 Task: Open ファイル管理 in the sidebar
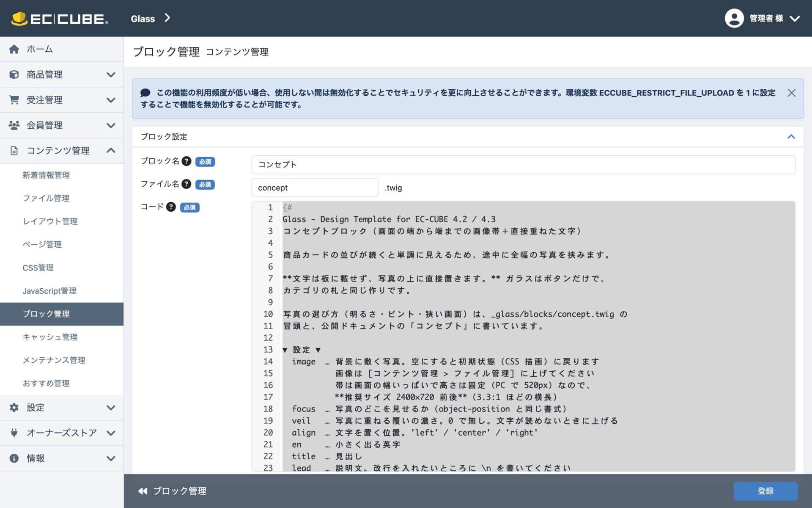click(62, 198)
